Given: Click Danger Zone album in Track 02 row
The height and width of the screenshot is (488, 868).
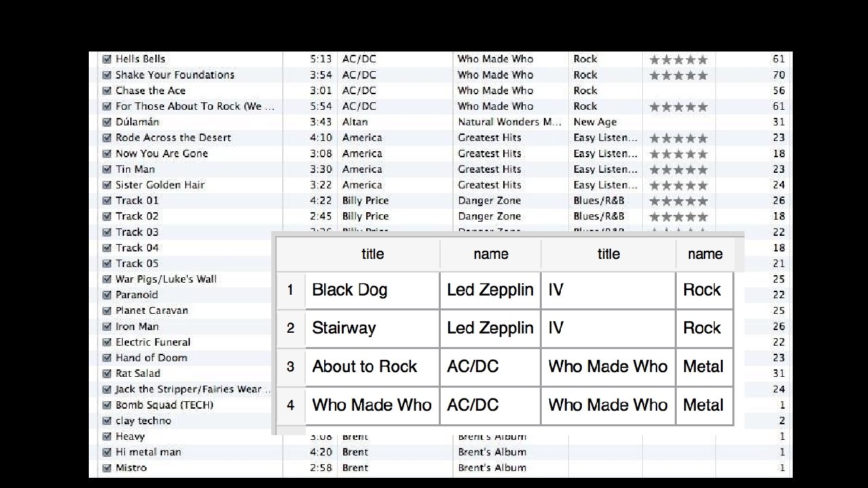Looking at the screenshot, I should coord(490,216).
